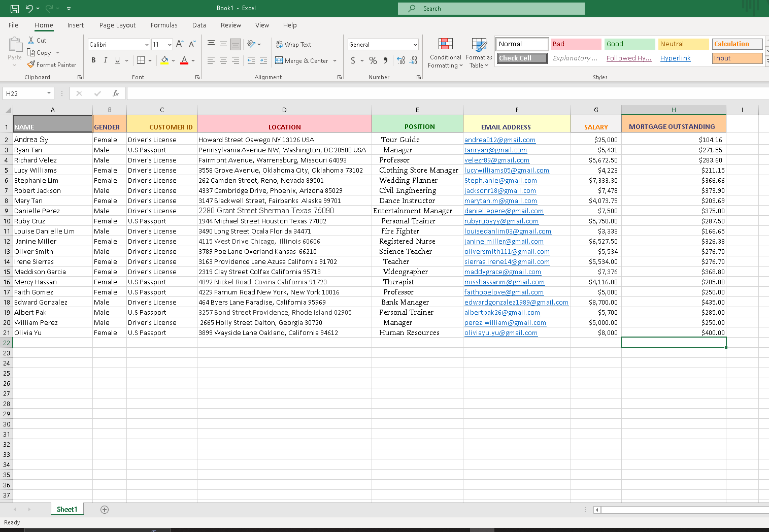Click the Insert Function fx icon
769x532 pixels.
coord(116,93)
